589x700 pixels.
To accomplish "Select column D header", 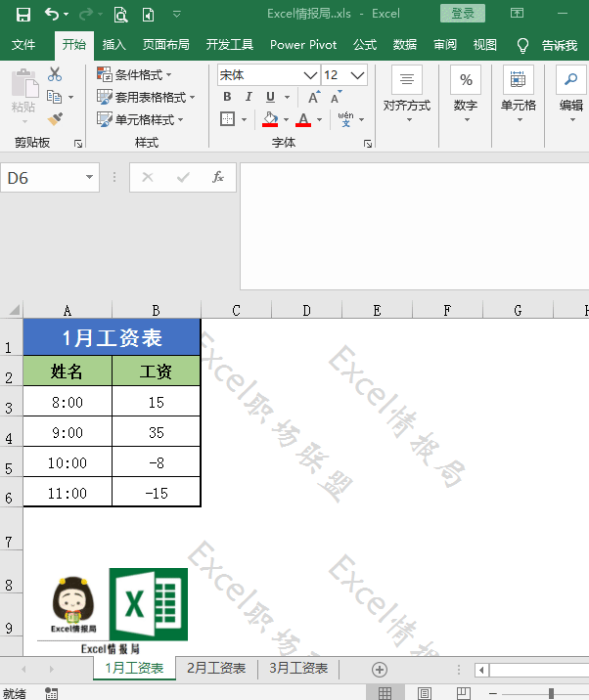I will 306,310.
